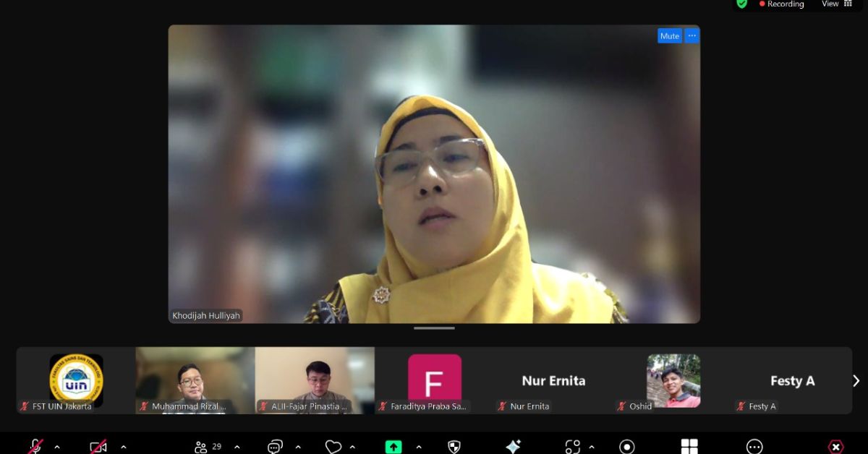Mute Khodijah Hulliyah using the Mute button
The height and width of the screenshot is (454, 868).
670,36
